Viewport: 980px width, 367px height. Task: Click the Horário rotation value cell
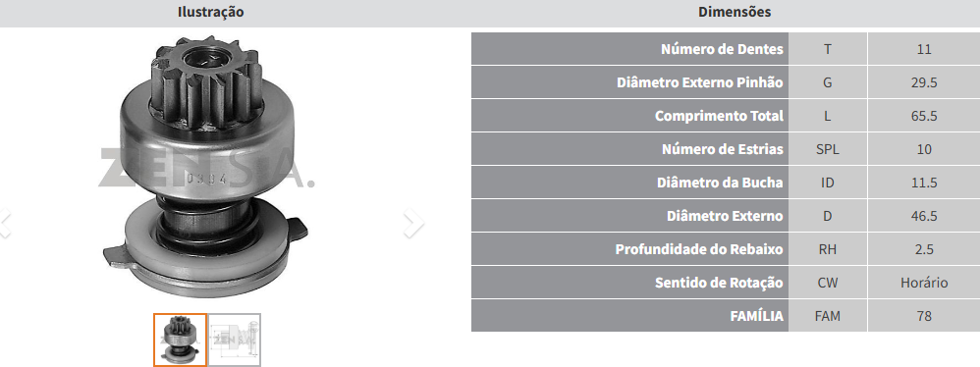[x=924, y=283]
